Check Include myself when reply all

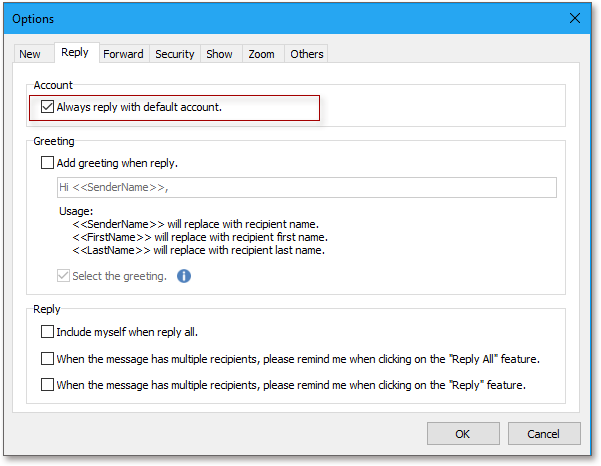pyautogui.click(x=47, y=331)
